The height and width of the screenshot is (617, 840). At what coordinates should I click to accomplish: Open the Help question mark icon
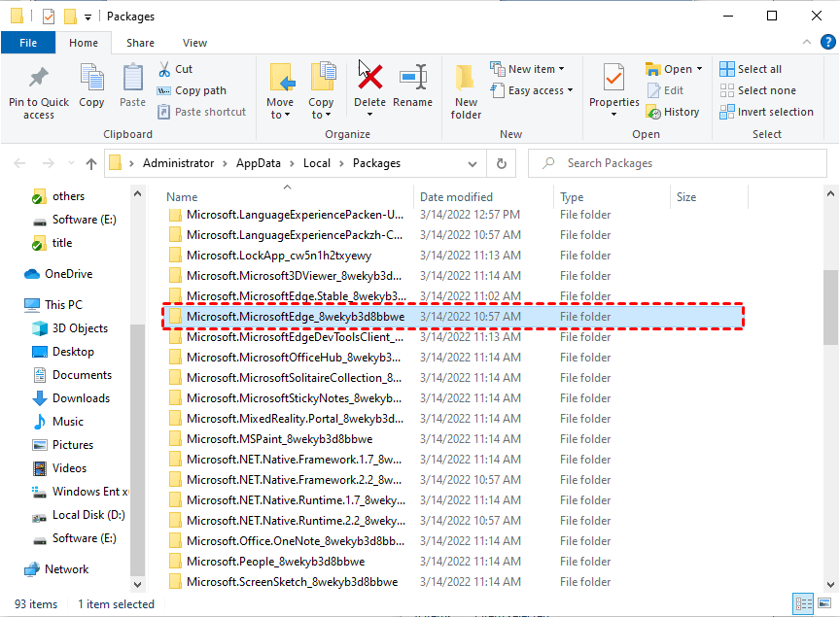pyautogui.click(x=827, y=43)
